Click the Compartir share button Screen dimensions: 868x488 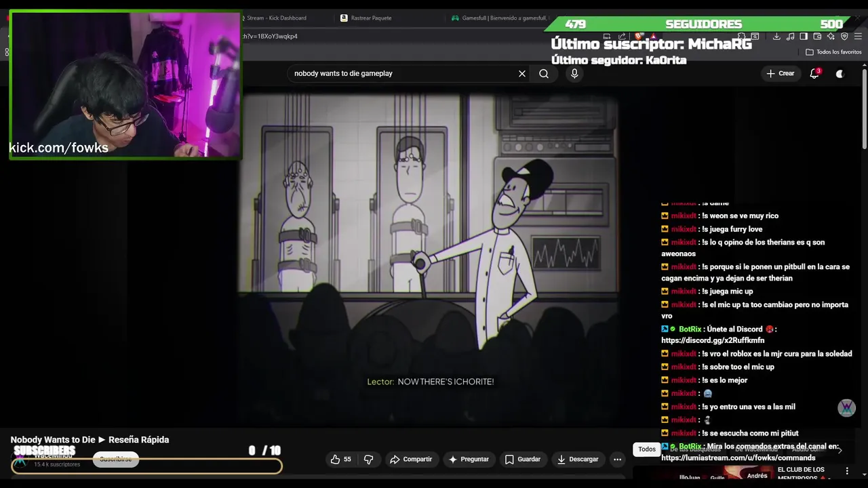coord(411,459)
